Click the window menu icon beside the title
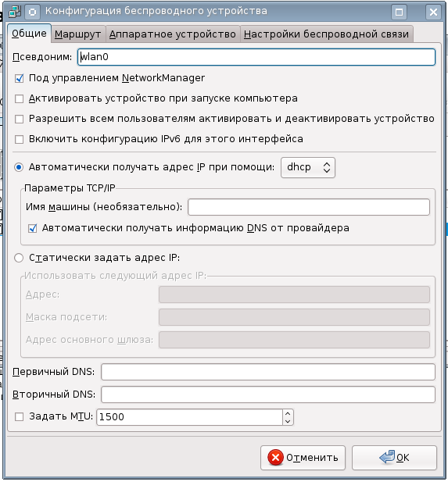 [32, 12]
